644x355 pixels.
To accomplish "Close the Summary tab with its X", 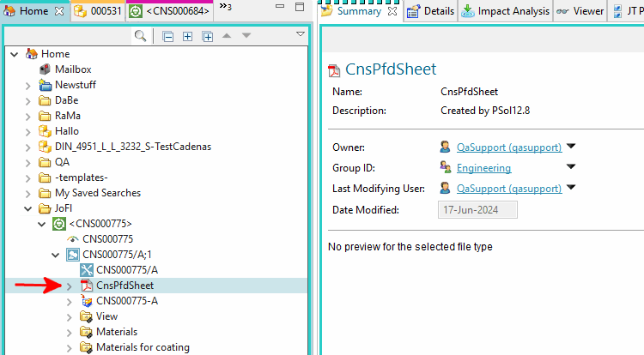I will pyautogui.click(x=392, y=11).
